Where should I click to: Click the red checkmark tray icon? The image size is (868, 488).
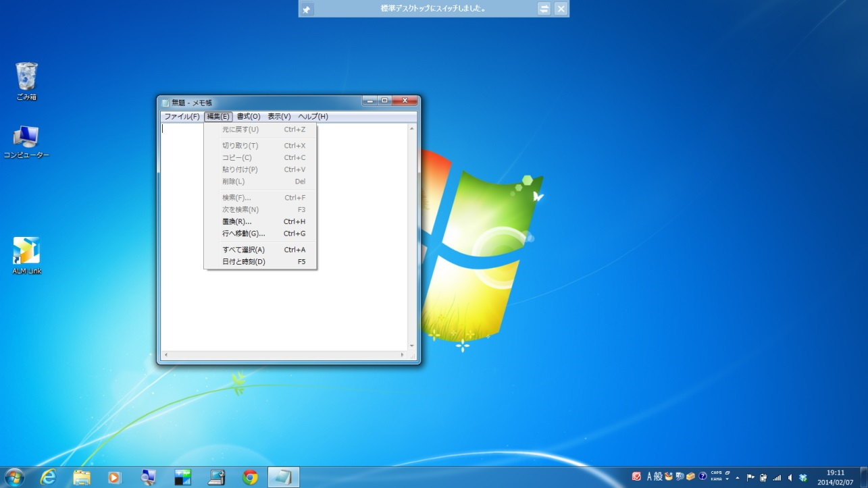tap(636, 477)
